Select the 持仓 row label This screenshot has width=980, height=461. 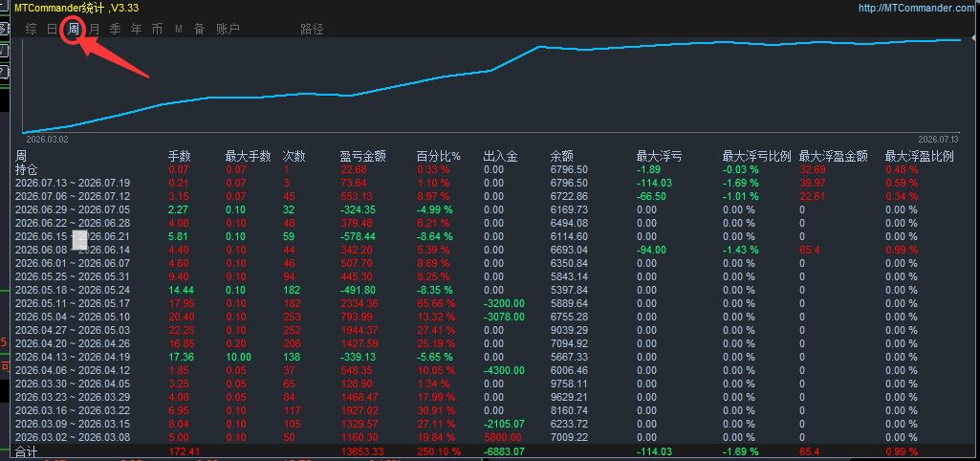click(x=26, y=169)
